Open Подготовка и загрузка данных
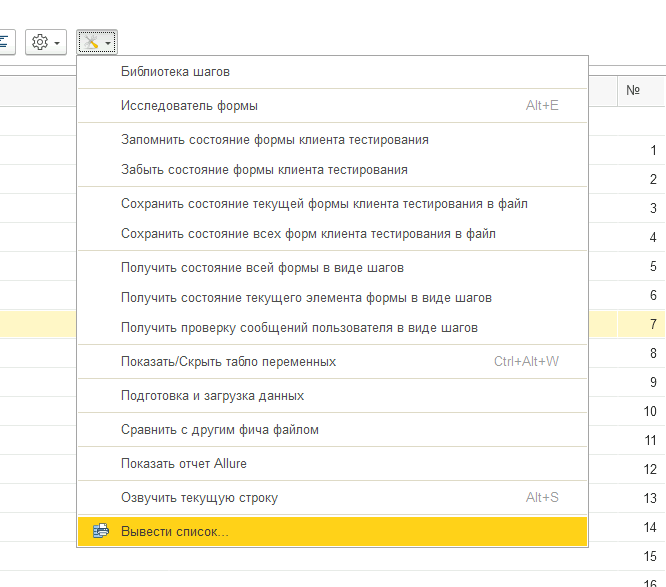666x587 pixels. [x=332, y=395]
